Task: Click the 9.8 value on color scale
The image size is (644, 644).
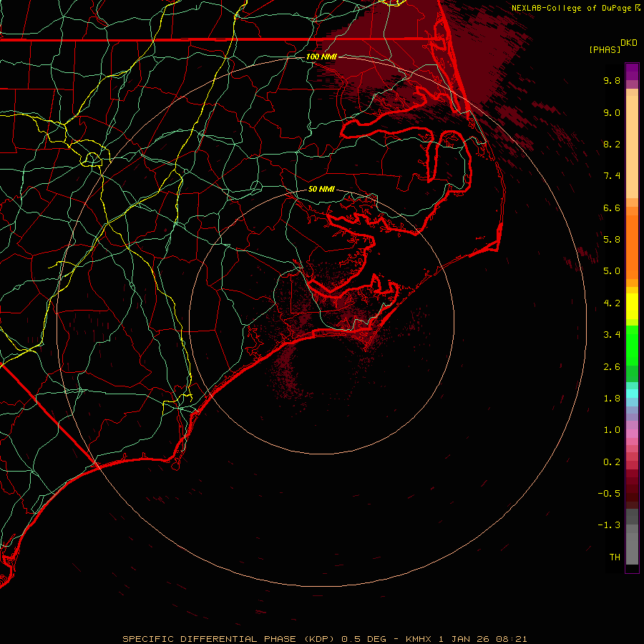Action: coord(612,80)
